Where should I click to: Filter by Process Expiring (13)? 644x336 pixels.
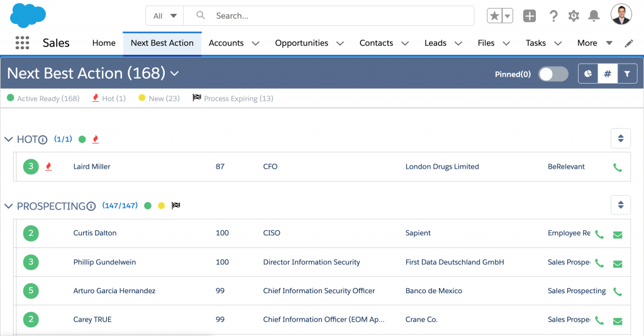point(233,99)
